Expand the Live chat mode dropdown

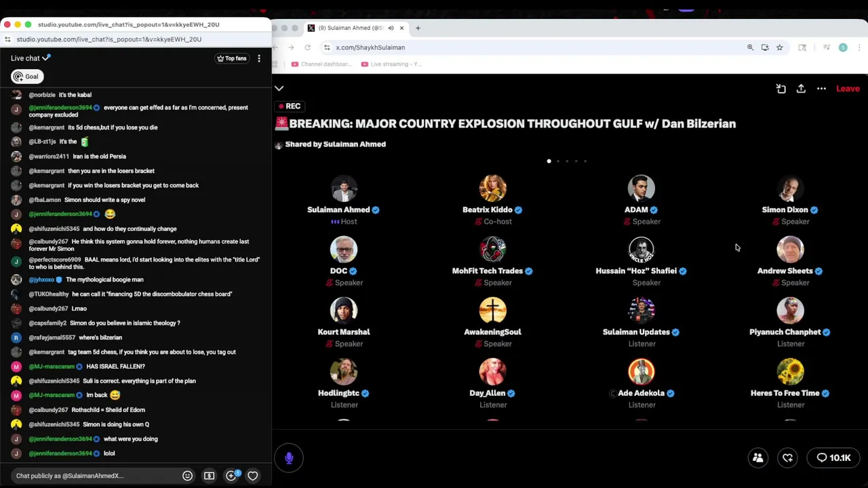click(31, 58)
